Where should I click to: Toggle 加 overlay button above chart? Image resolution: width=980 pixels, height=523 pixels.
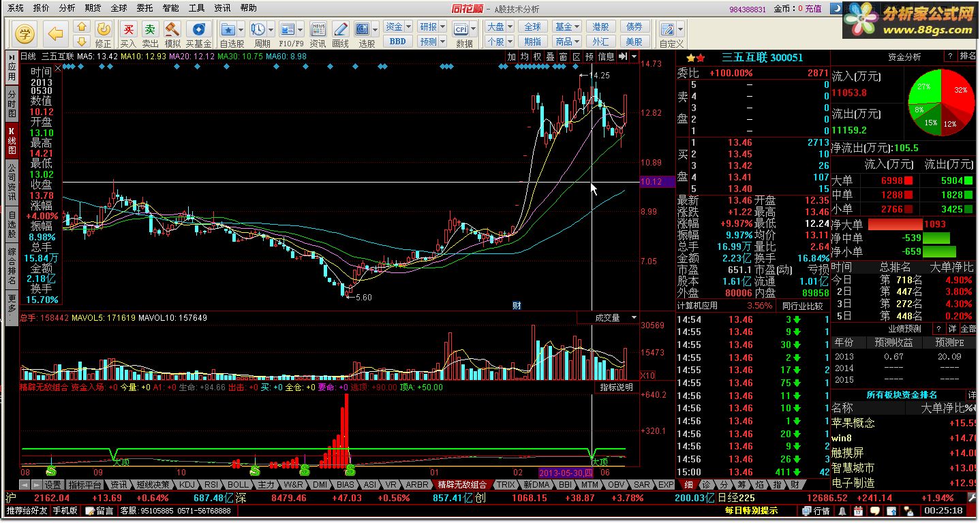pyautogui.click(x=512, y=57)
